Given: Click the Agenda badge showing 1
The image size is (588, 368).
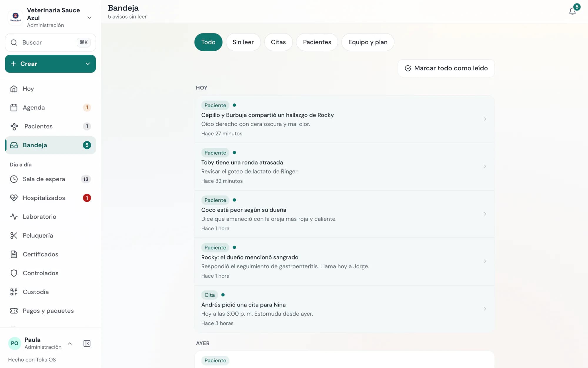Looking at the screenshot, I should (x=87, y=107).
